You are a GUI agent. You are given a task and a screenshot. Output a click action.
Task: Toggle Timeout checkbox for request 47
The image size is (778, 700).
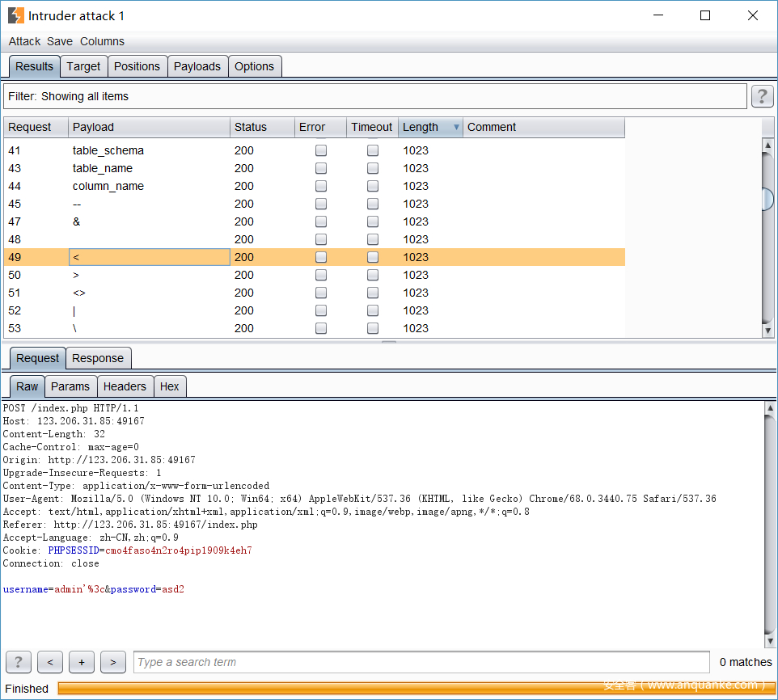(373, 221)
